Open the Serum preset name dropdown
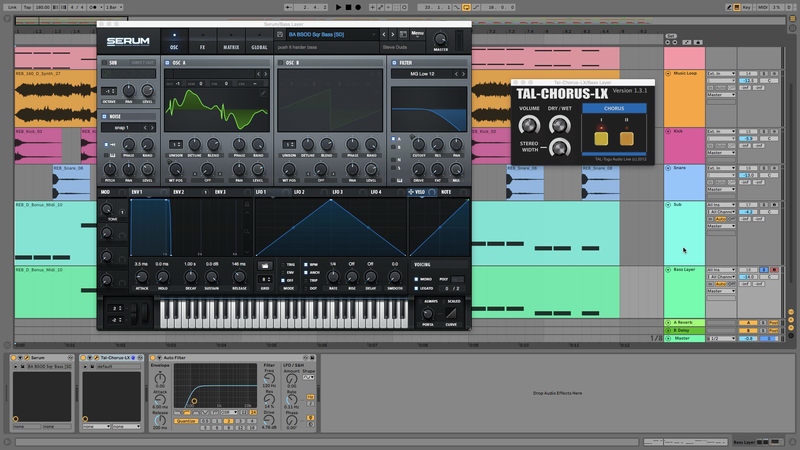 coord(331,34)
